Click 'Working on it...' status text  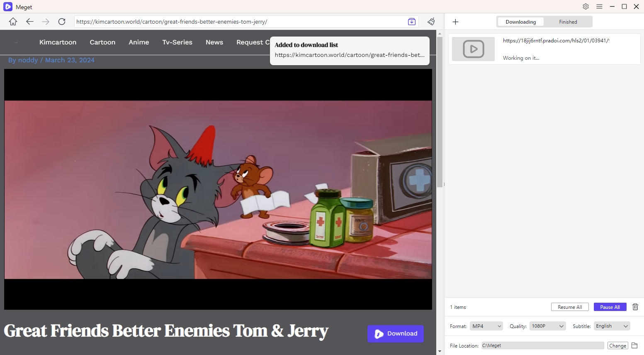point(521,58)
